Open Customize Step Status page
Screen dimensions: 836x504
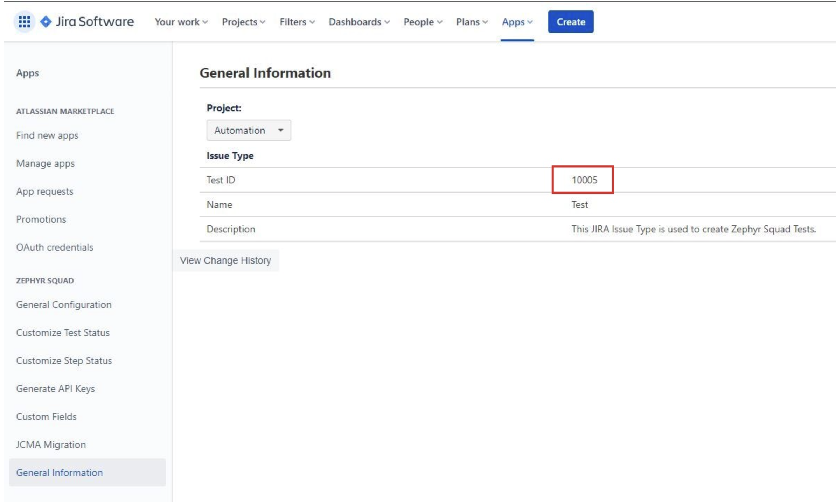64,360
